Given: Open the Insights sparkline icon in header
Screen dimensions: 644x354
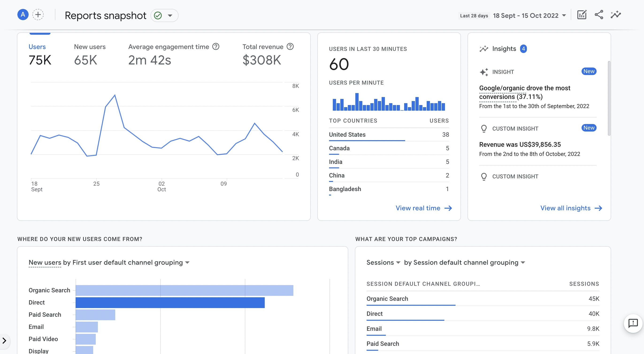Looking at the screenshot, I should coord(616,15).
